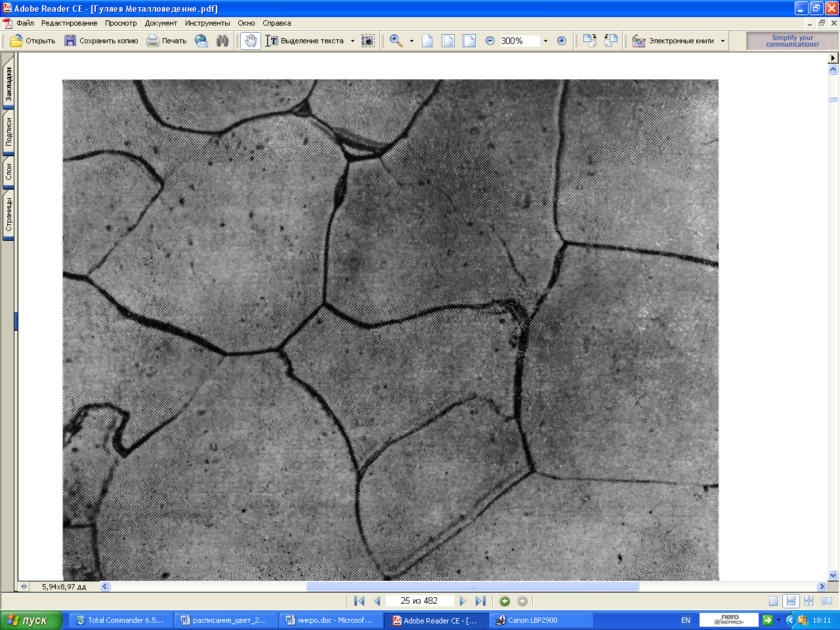Screen dimensions: 840x630
Task: Switch to Total Commander taskbar button
Action: pyautogui.click(x=121, y=620)
